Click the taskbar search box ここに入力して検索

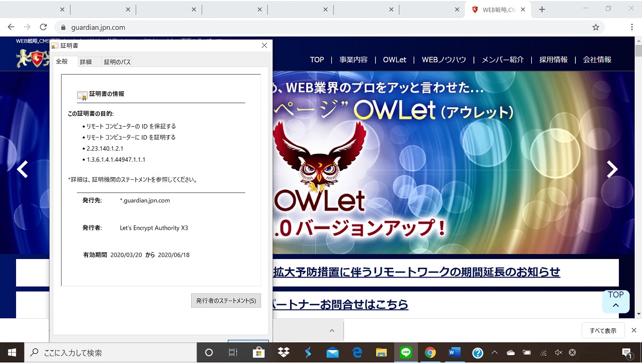pos(111,353)
